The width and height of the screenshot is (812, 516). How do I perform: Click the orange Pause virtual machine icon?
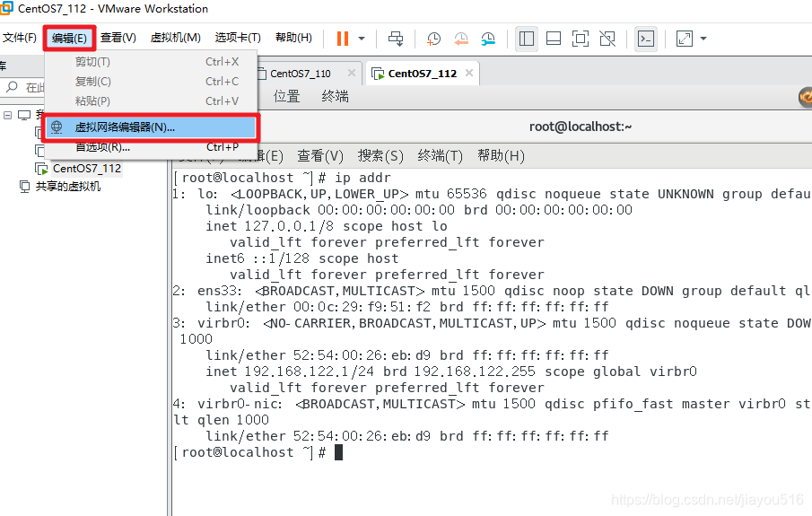coord(343,39)
